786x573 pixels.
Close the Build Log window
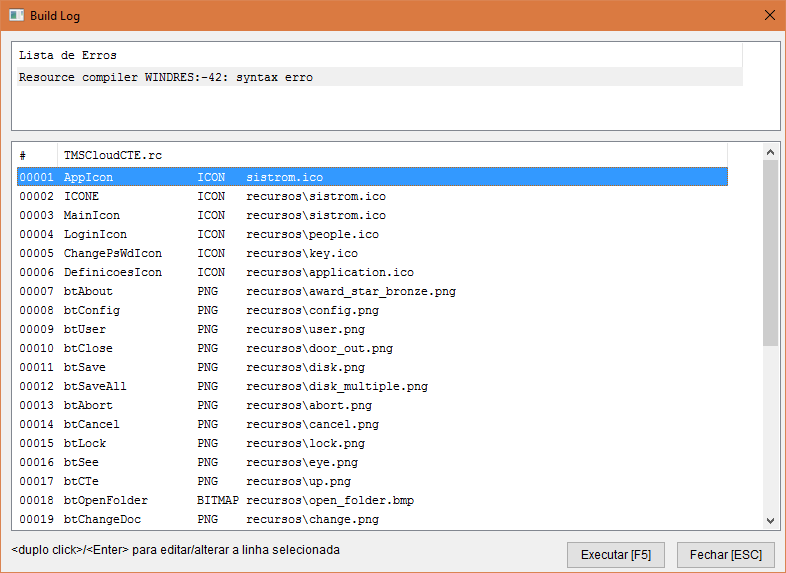pos(768,16)
